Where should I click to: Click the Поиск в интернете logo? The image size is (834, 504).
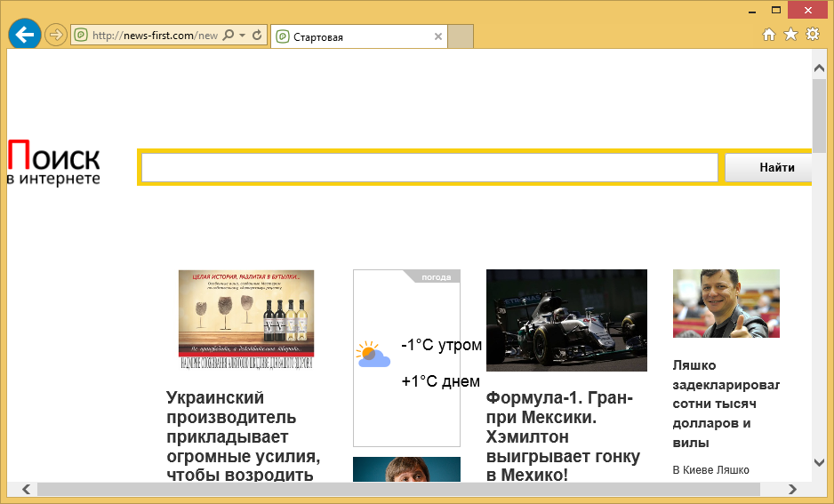(x=53, y=164)
